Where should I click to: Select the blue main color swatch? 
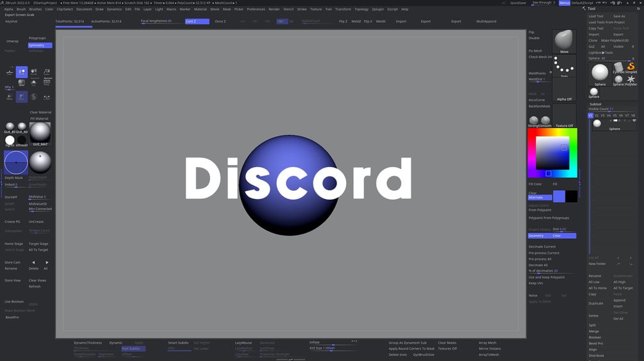coord(559,196)
